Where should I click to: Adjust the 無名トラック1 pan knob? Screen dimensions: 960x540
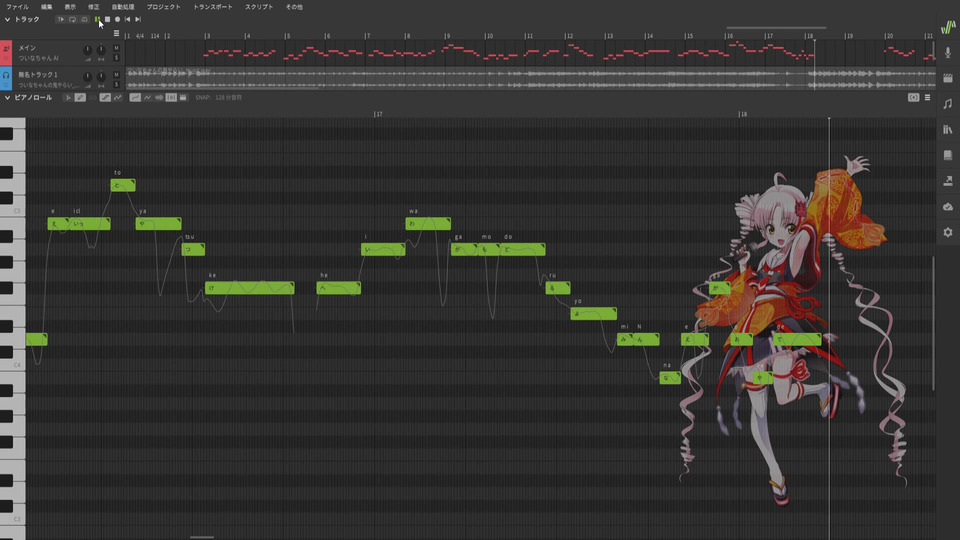[101, 76]
